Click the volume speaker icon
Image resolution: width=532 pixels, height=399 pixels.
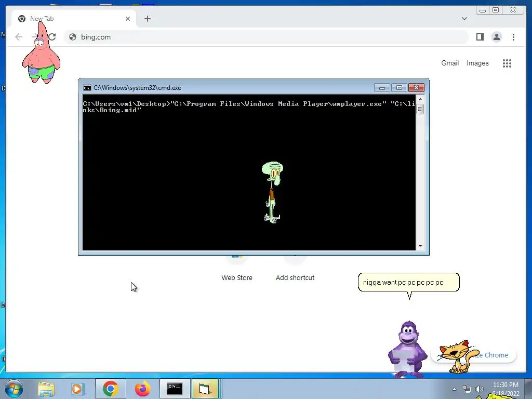click(x=479, y=389)
